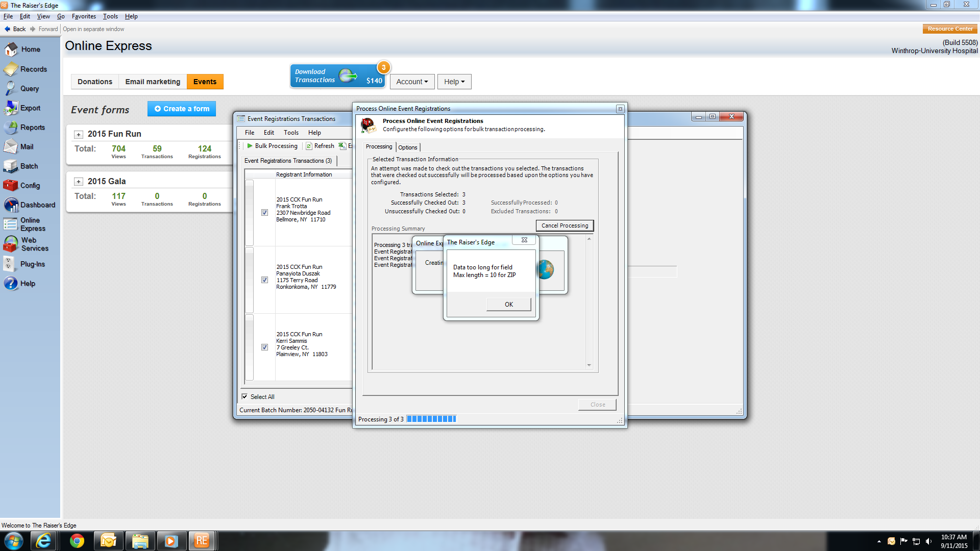Viewport: 980px width, 551px height.
Task: Click the Bulk Processing play icon
Action: point(250,146)
